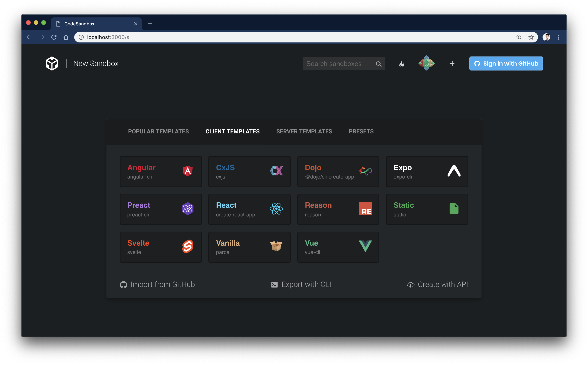Click the CodeSandbox cube logo

click(52, 63)
